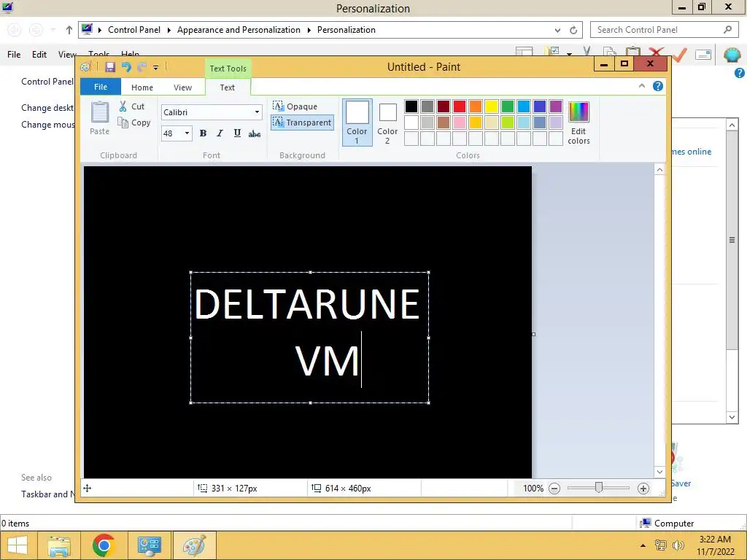Click the Text Tools contextual tab header
This screenshot has width=747, height=560.
tap(228, 69)
